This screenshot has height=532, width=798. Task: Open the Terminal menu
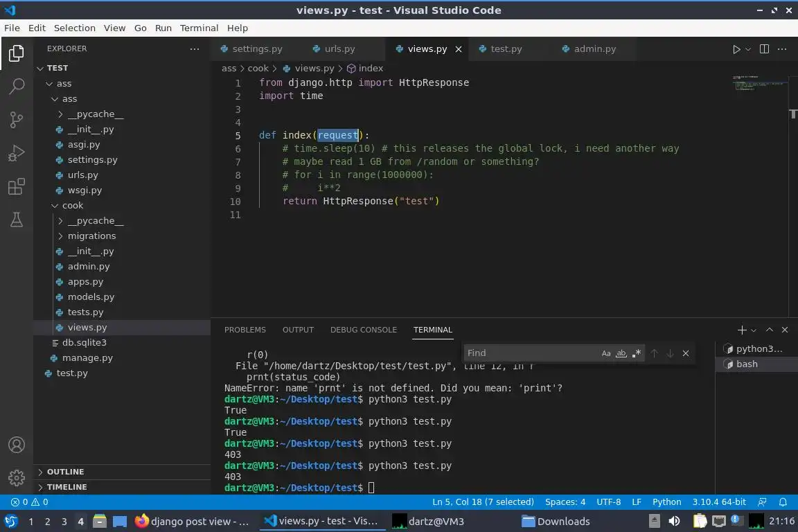click(199, 28)
